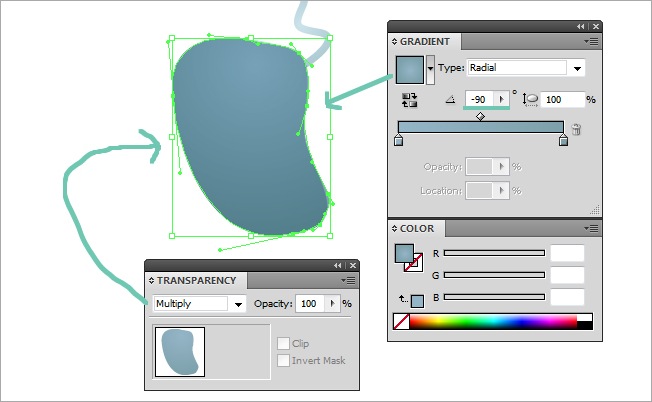Click the aspect ratio icon in Gradient panel
652x402 pixels.
click(530, 100)
